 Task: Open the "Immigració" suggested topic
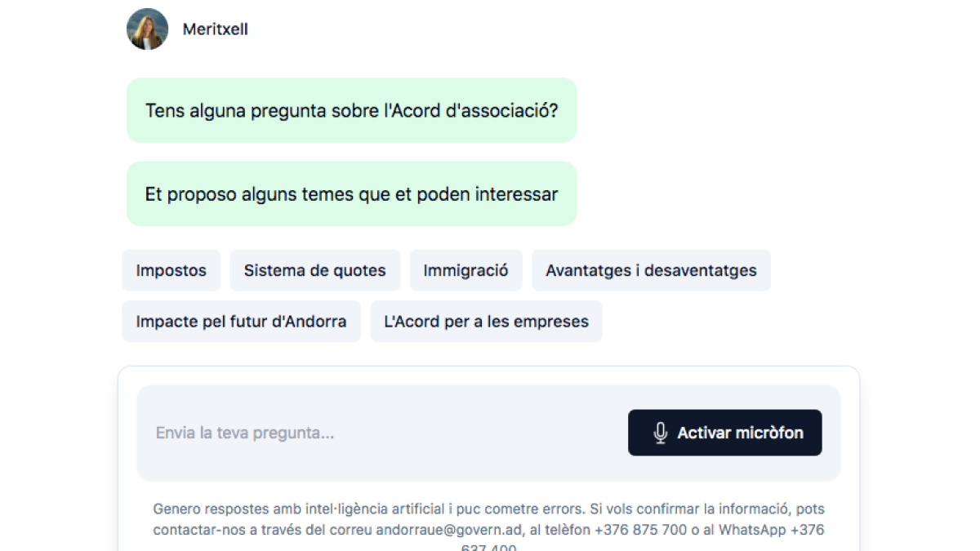point(465,269)
